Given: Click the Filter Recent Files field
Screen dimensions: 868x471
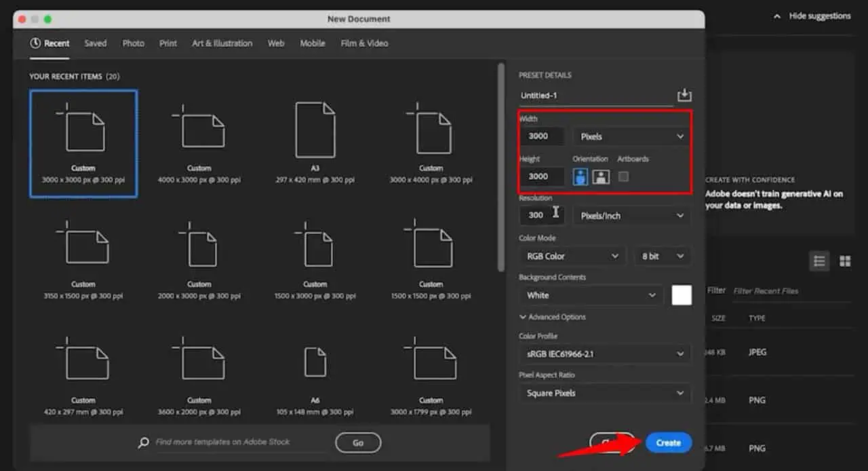Looking at the screenshot, I should pyautogui.click(x=790, y=291).
